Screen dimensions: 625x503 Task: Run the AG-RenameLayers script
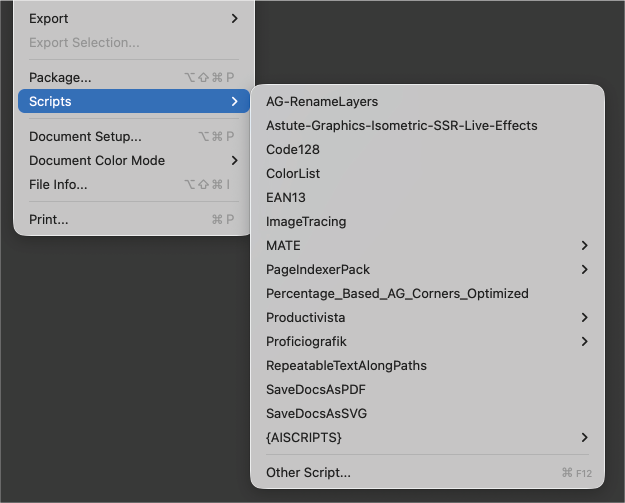click(x=427, y=102)
